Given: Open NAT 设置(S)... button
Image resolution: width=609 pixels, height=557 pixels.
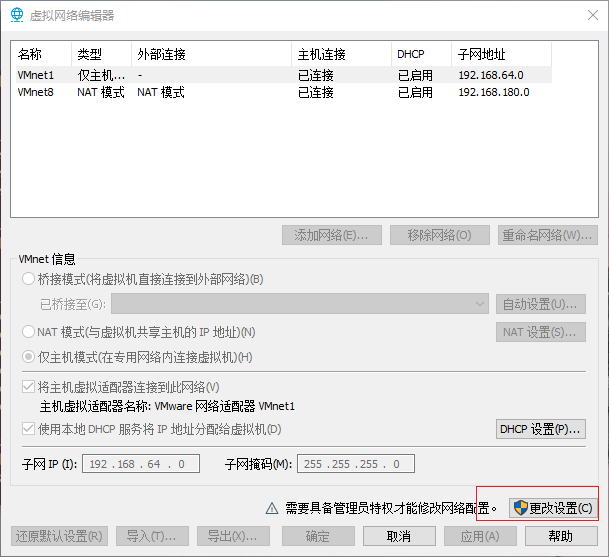Looking at the screenshot, I should click(x=541, y=332).
